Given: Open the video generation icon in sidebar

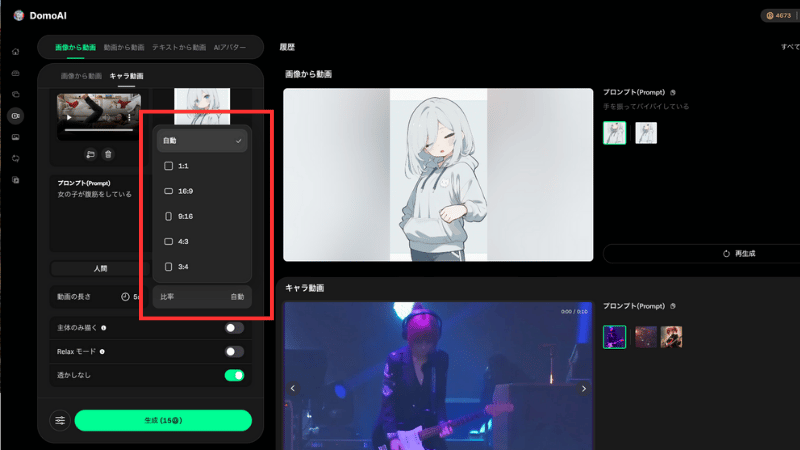Looking at the screenshot, I should pyautogui.click(x=15, y=115).
